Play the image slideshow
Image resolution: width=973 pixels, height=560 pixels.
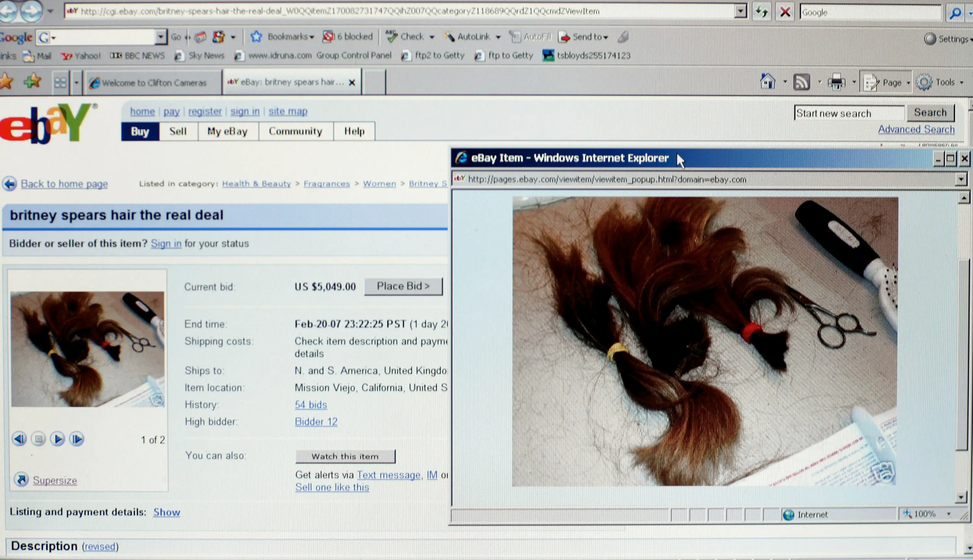[x=58, y=439]
